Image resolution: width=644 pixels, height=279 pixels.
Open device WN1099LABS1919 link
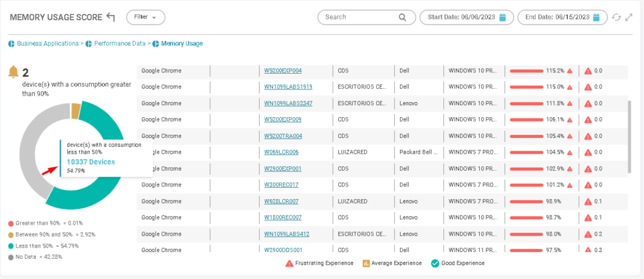point(288,87)
